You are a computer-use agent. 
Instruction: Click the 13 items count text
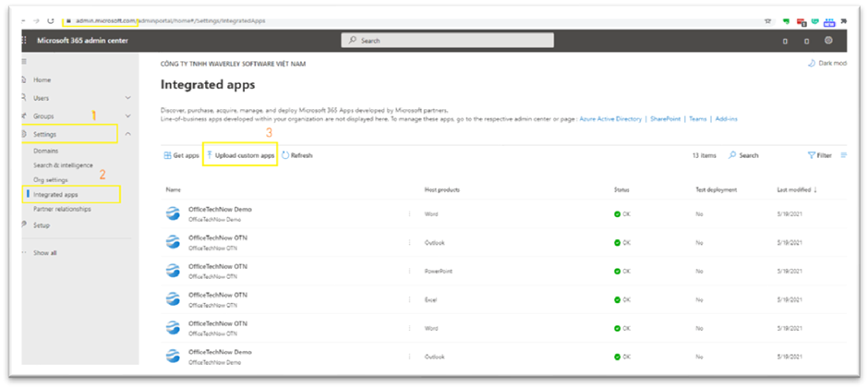[705, 155]
